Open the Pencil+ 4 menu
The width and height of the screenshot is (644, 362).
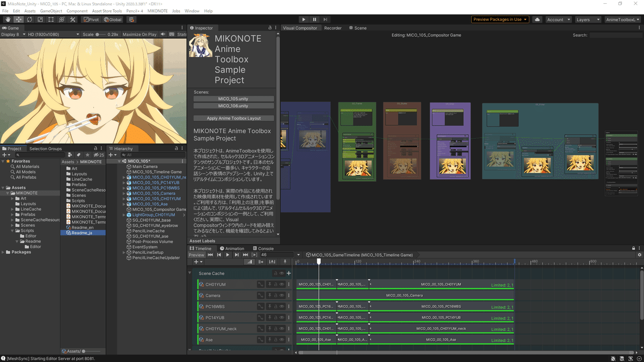click(x=135, y=11)
